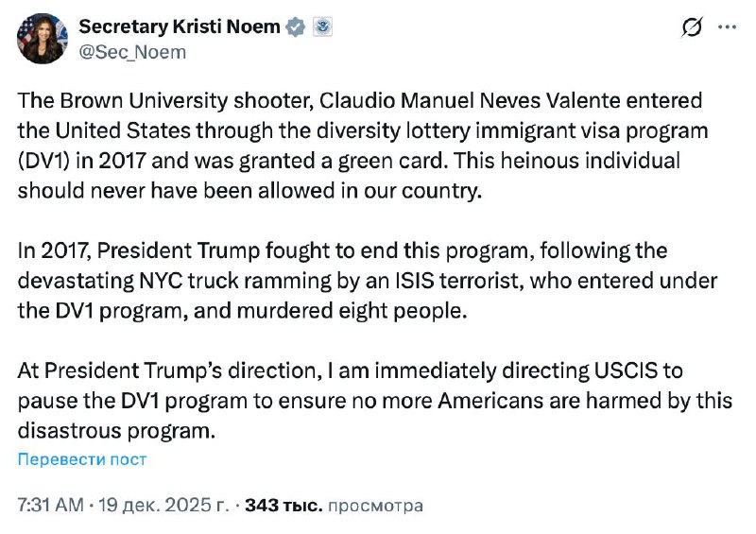Click the 7:31 AM post time
The height and width of the screenshot is (534, 756).
pyautogui.click(x=50, y=506)
